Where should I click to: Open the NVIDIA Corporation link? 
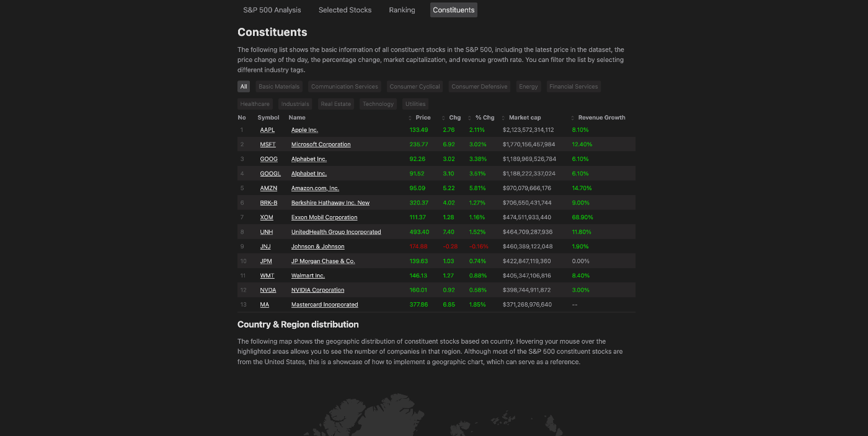(318, 290)
